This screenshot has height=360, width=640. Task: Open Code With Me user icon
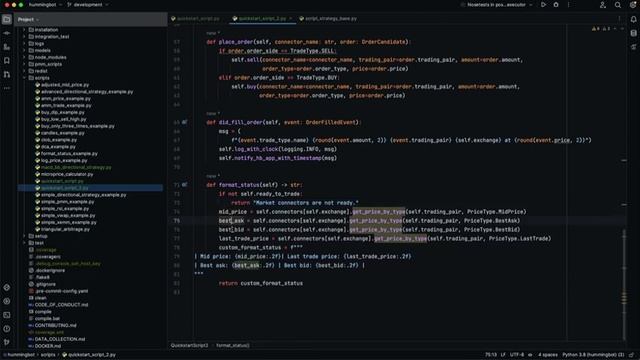(x=603, y=5)
